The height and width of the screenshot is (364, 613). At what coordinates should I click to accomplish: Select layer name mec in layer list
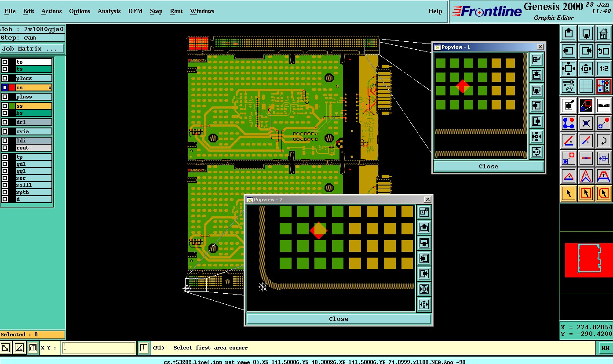(x=34, y=178)
